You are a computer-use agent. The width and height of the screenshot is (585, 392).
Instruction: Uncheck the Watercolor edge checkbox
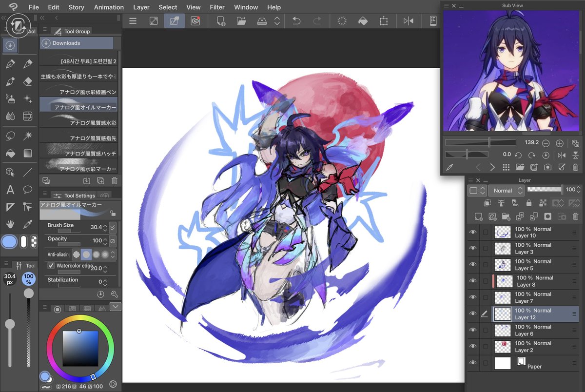[51, 266]
